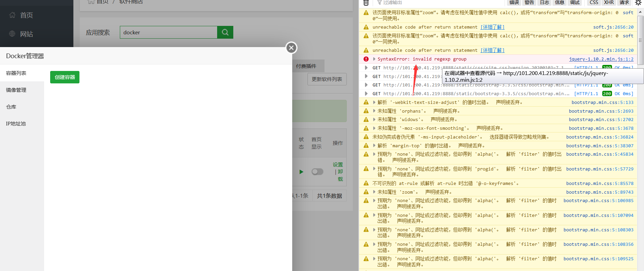Open console settings gear icon
The height and width of the screenshot is (271, 644).
(638, 3)
